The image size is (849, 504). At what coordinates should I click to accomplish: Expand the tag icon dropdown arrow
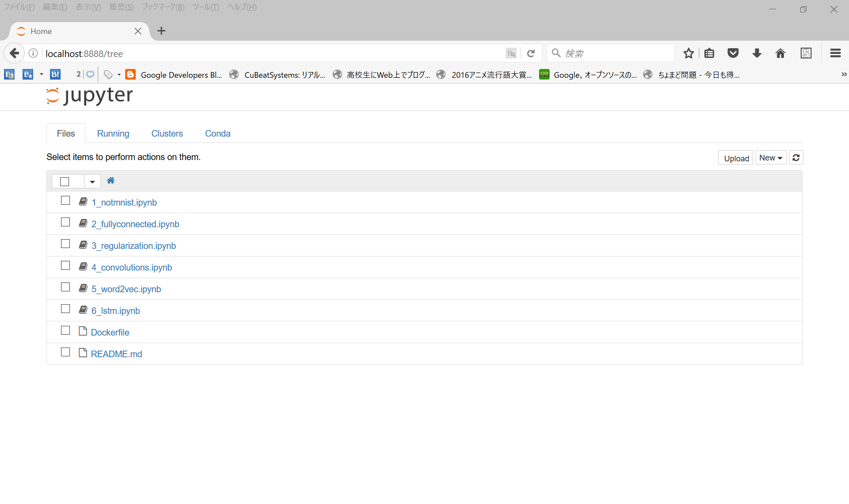[119, 74]
